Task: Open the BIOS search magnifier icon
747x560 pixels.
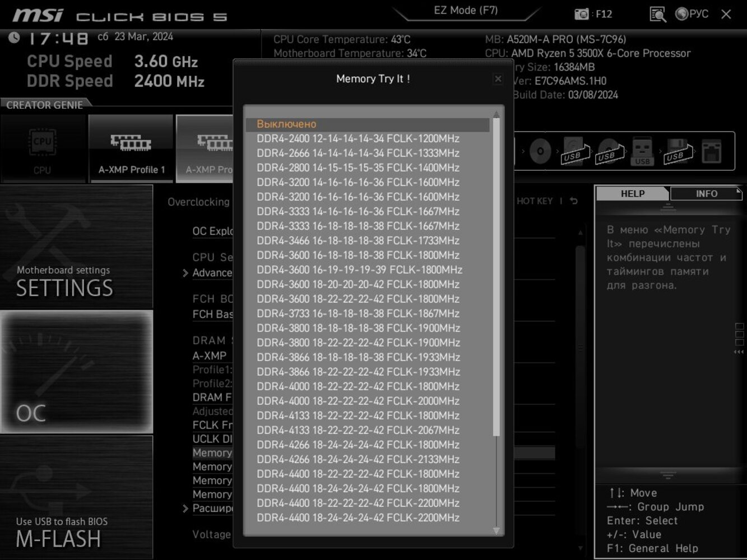Action: click(657, 14)
